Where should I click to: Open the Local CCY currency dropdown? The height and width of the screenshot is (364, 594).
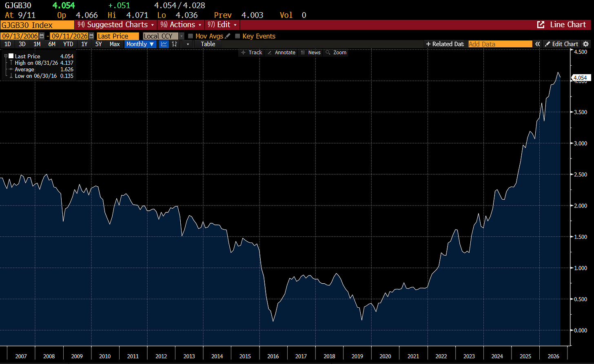pyautogui.click(x=164, y=36)
